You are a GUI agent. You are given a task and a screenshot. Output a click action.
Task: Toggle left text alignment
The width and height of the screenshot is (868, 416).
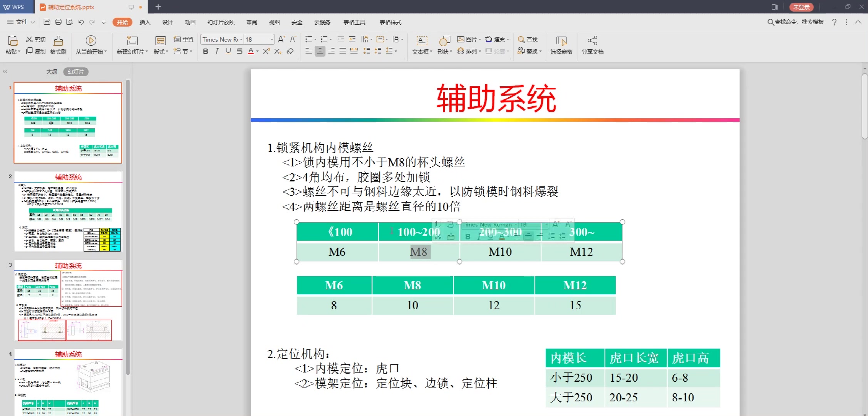point(308,51)
